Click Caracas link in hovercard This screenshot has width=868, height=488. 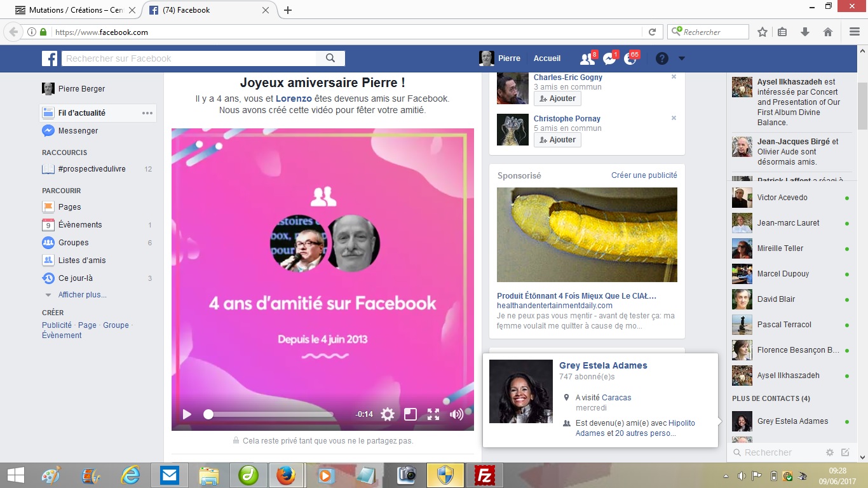click(x=616, y=398)
